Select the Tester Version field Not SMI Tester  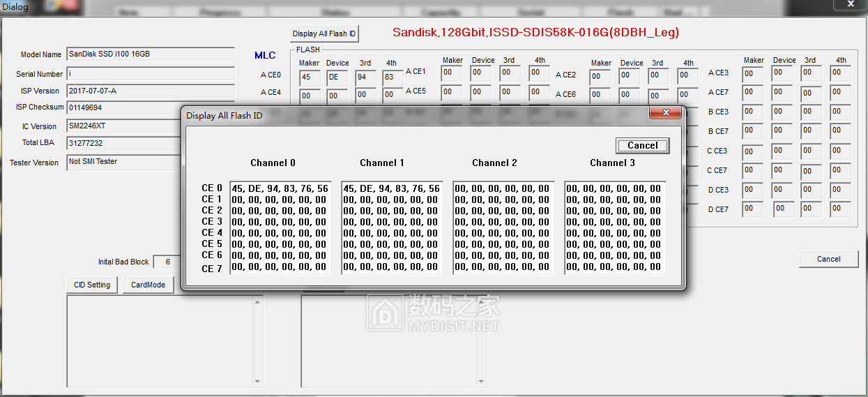click(x=125, y=162)
